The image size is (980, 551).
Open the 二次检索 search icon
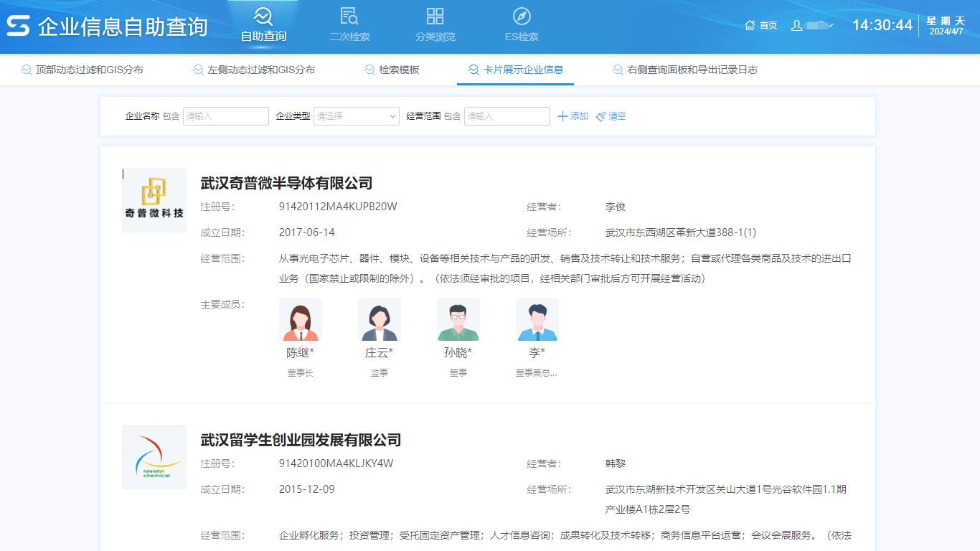pos(349,16)
